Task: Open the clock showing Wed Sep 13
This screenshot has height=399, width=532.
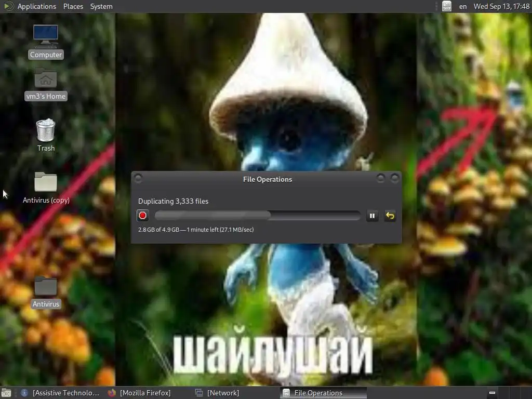Action: coord(501,6)
